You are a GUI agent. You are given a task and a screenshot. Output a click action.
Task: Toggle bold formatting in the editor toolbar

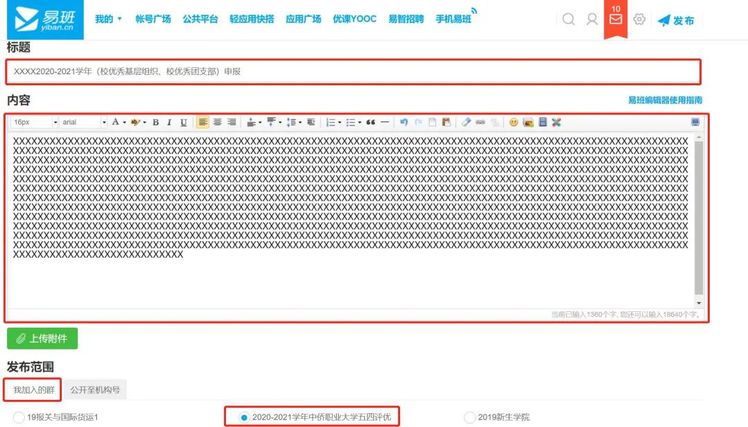(156, 122)
